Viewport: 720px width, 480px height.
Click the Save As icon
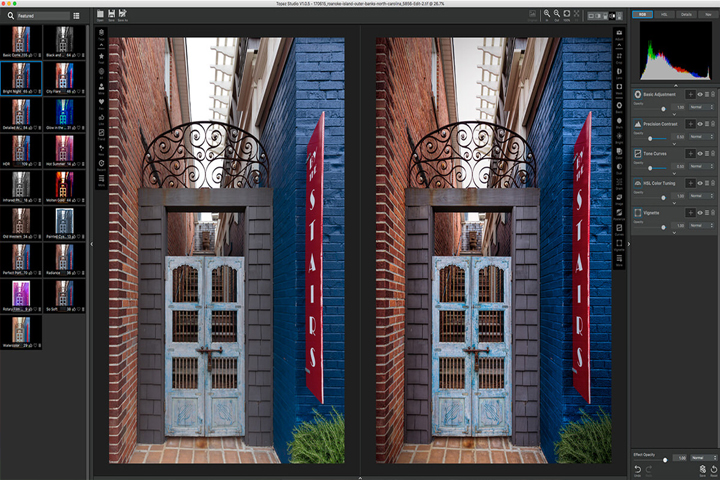pyautogui.click(x=123, y=14)
